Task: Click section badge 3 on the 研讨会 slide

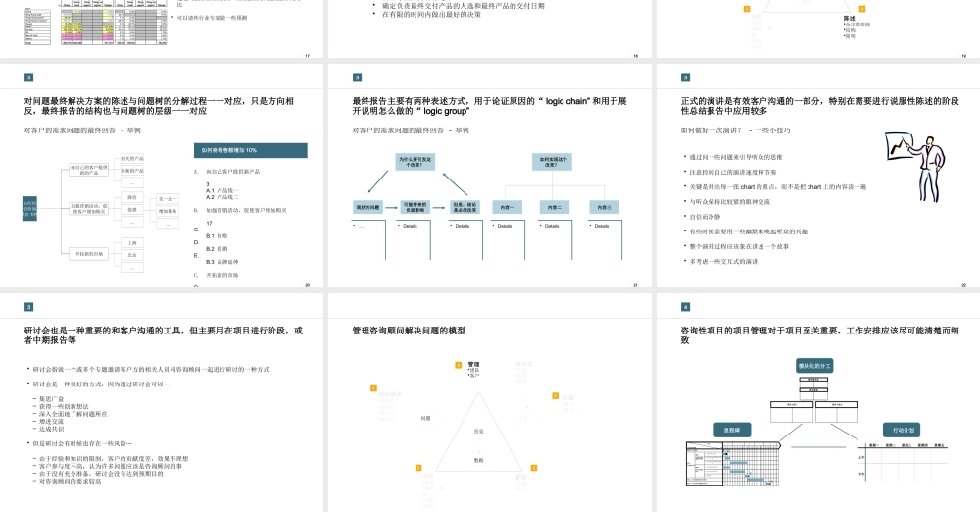Action: (28, 307)
